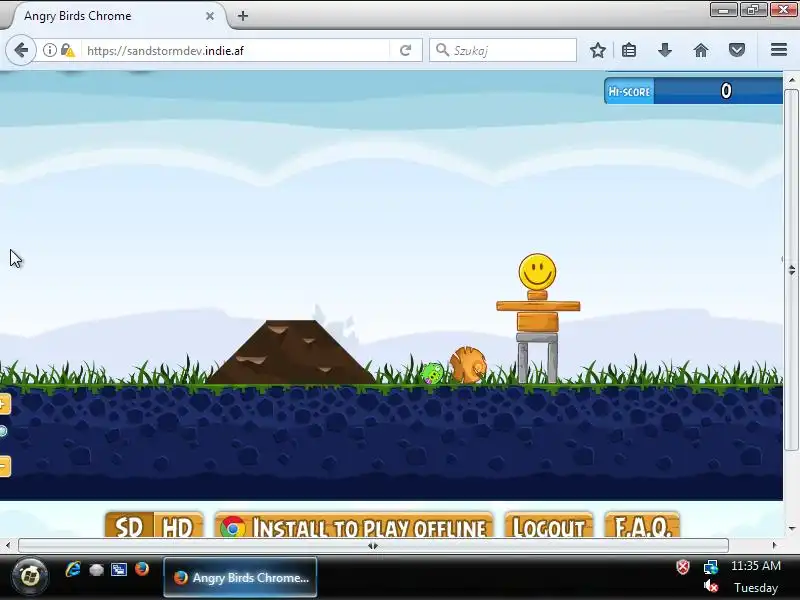Open the Windows Start orb
The image size is (800, 600).
click(x=30, y=577)
